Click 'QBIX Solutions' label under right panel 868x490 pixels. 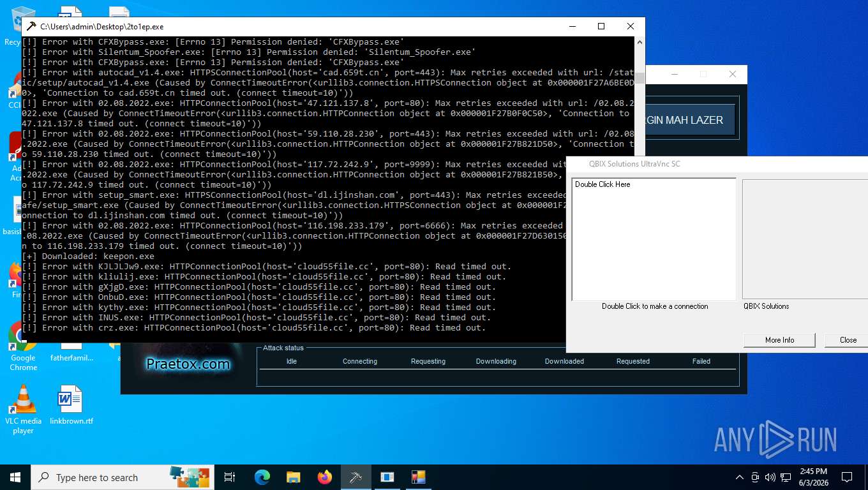(766, 306)
